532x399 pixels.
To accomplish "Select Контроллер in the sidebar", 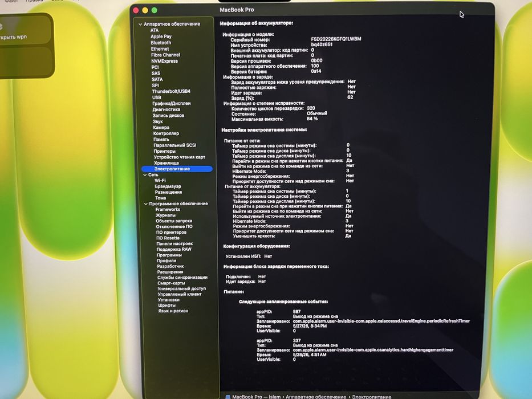I will click(166, 133).
